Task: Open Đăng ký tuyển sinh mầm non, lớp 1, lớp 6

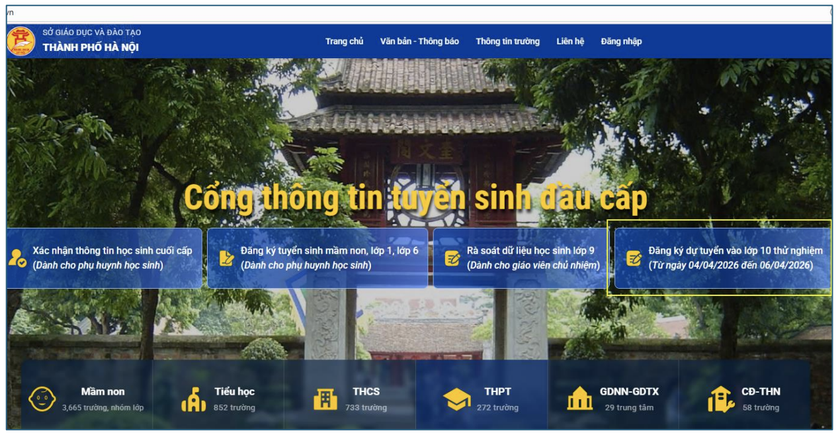Action: point(317,258)
